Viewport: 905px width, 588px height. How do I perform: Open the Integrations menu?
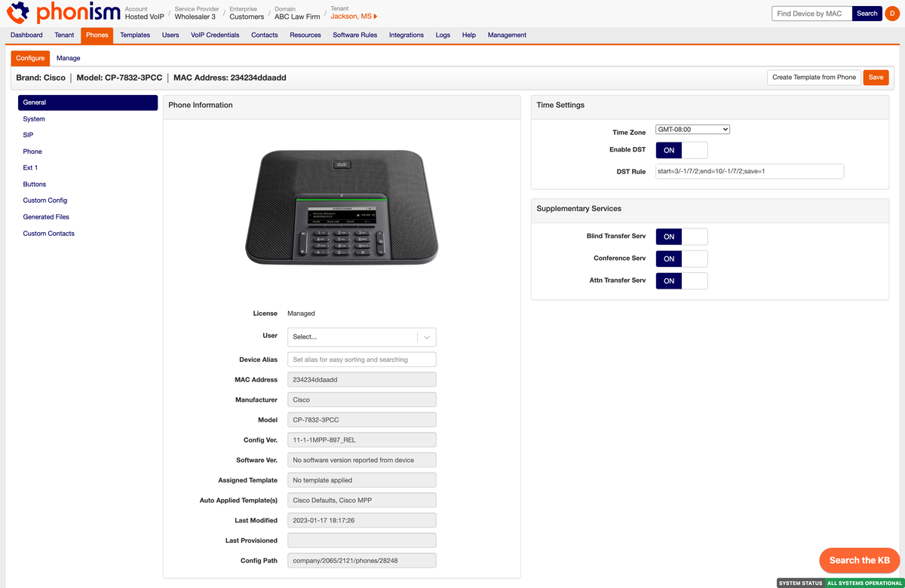coord(406,35)
